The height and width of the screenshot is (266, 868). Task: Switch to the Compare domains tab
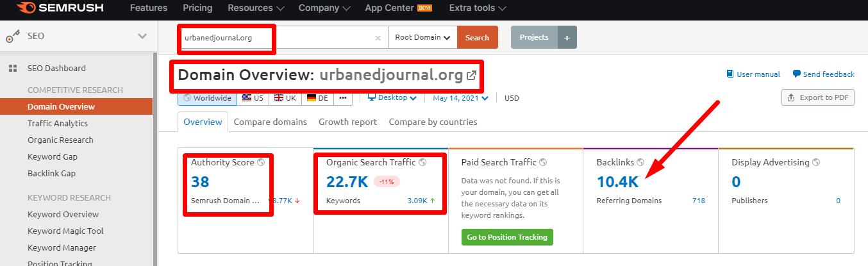[270, 122]
